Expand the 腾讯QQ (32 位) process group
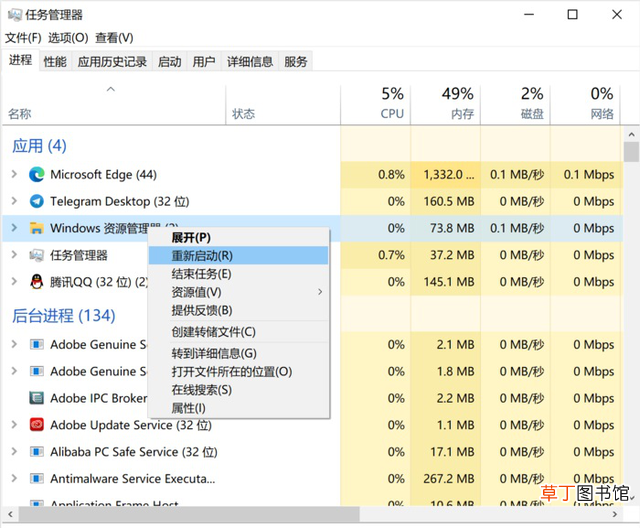Viewport: 640px width, 528px height. pos(14,282)
